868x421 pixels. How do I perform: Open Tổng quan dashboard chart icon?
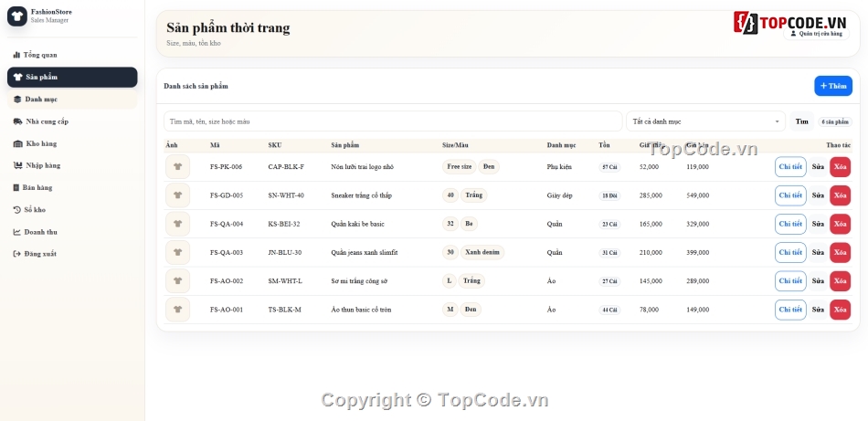(x=16, y=55)
